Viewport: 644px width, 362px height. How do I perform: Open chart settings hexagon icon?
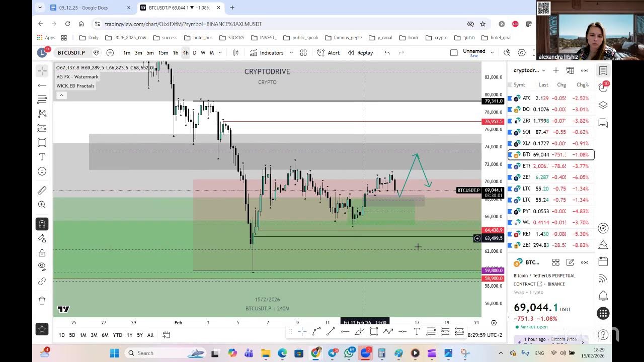pyautogui.click(x=522, y=53)
